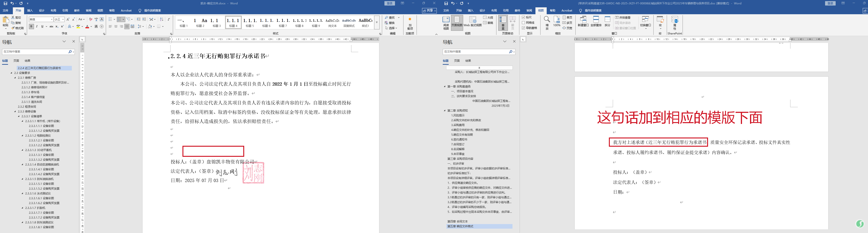Apply the 纯文本 style from the gallery
Viewport: 868px width, 233px height.
click(332, 22)
